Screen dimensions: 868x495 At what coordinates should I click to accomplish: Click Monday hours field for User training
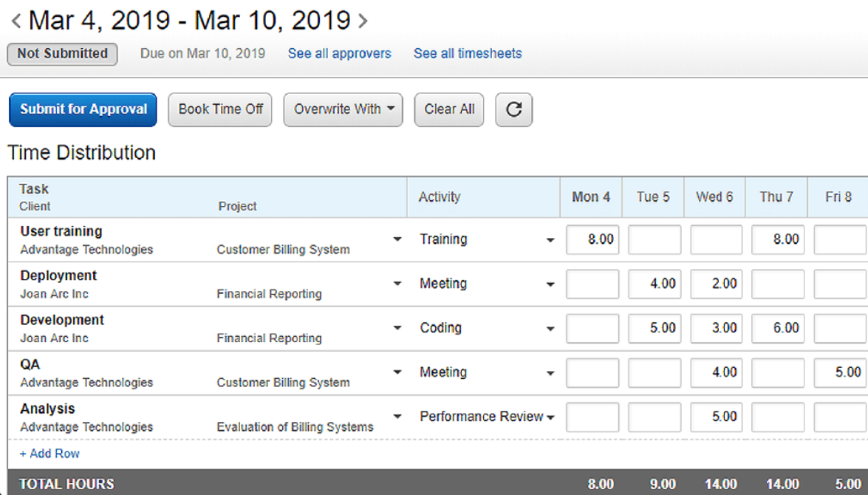click(x=592, y=239)
